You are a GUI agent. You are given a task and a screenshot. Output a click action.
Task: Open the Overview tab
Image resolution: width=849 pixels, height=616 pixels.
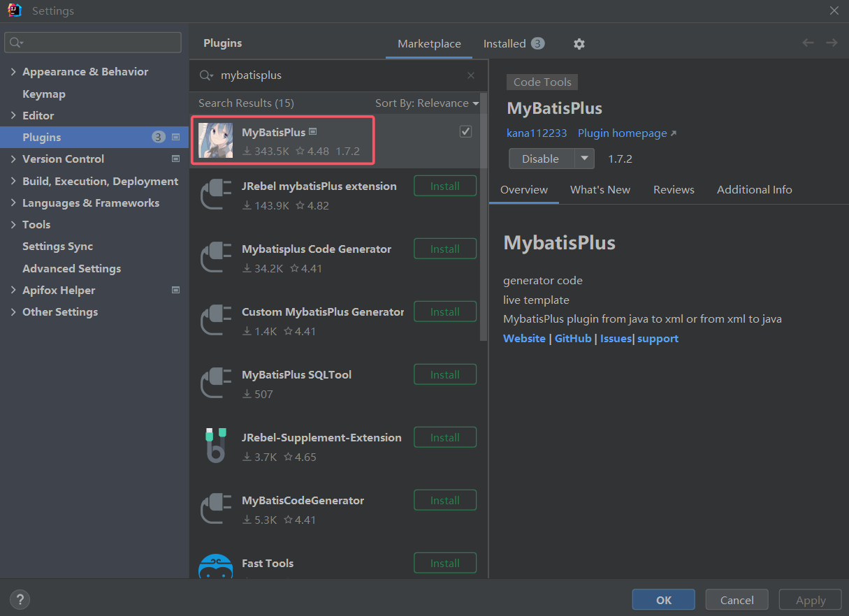click(524, 189)
